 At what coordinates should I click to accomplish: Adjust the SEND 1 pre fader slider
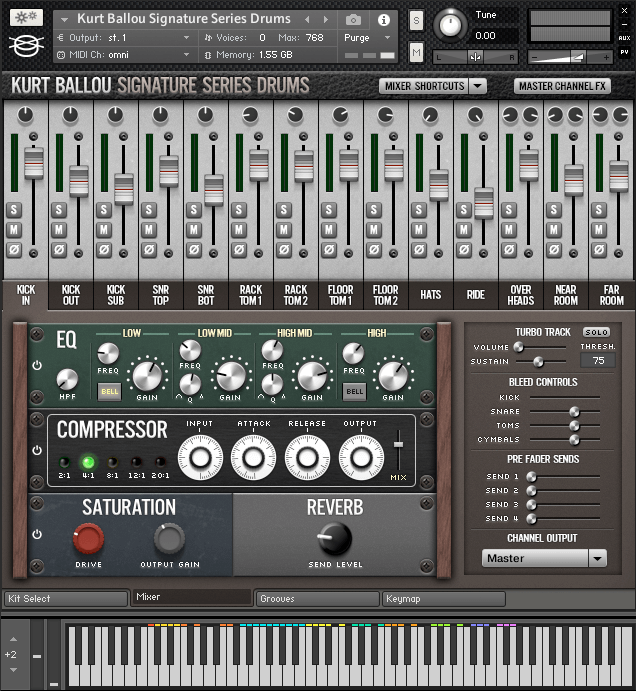[x=532, y=476]
